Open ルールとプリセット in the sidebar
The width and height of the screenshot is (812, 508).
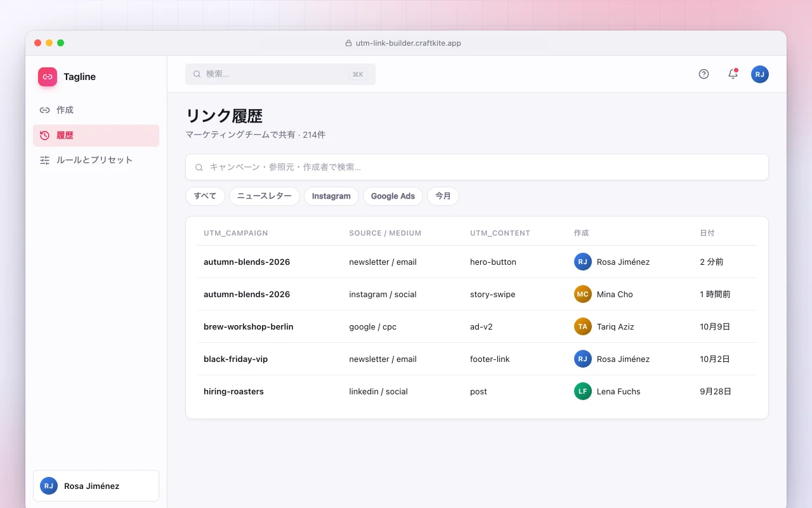(x=96, y=160)
